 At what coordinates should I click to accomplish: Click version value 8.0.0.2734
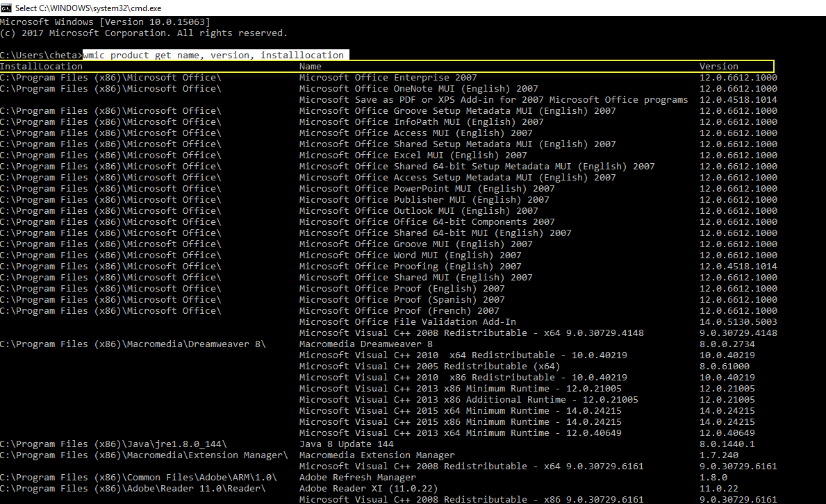tap(727, 343)
